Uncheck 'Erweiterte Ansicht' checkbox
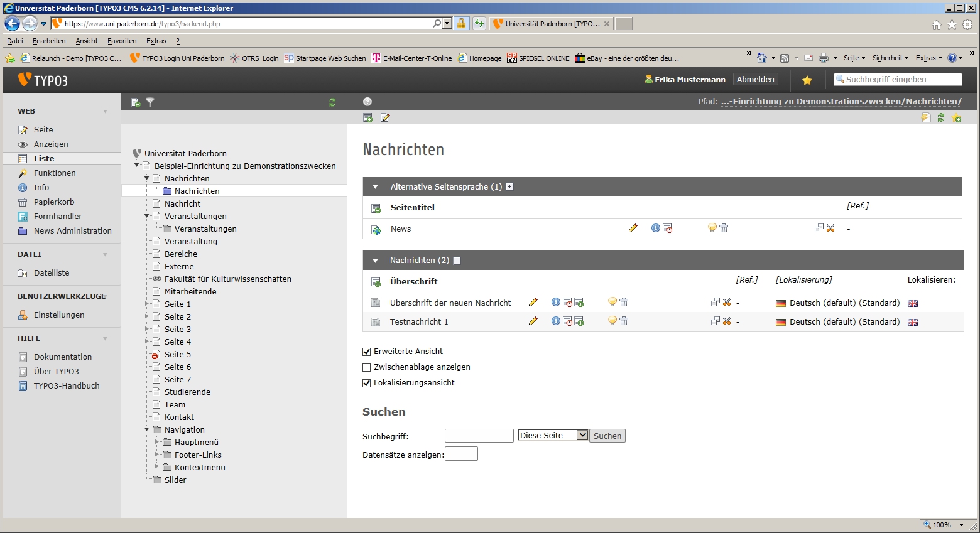This screenshot has height=533, width=980. (367, 352)
